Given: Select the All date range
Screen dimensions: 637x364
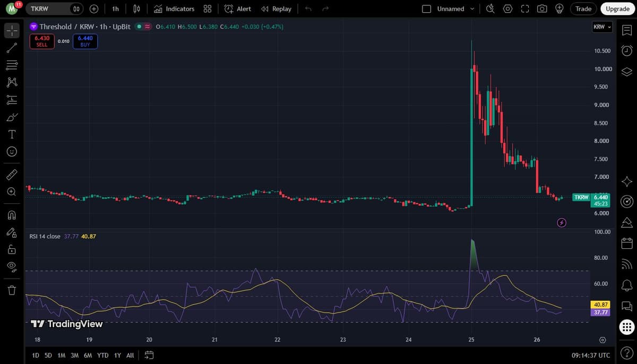Looking at the screenshot, I should 130,355.
